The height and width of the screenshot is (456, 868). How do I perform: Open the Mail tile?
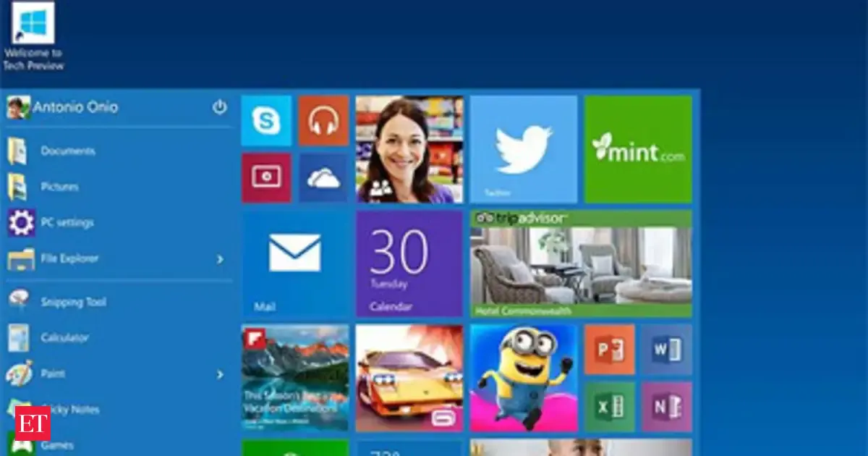click(x=295, y=264)
